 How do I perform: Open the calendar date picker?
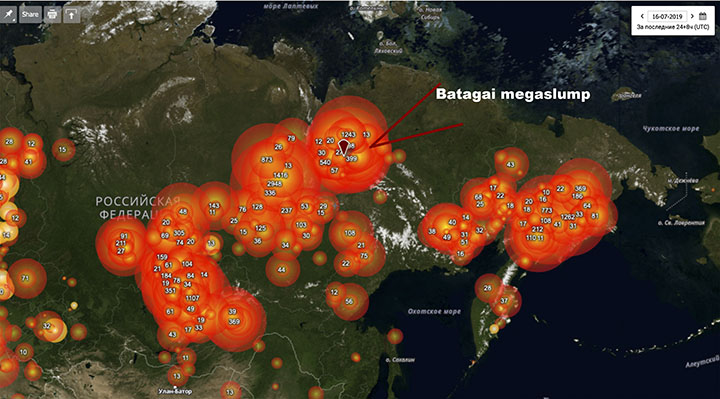[x=703, y=16]
